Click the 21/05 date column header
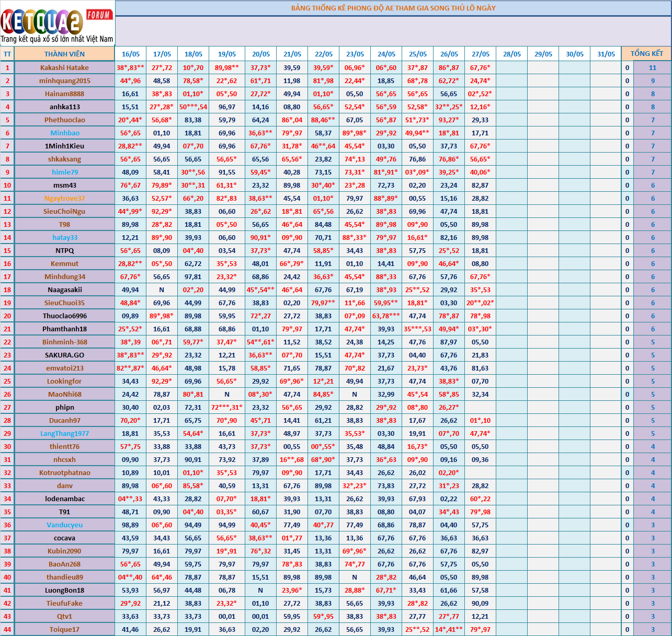 point(292,54)
